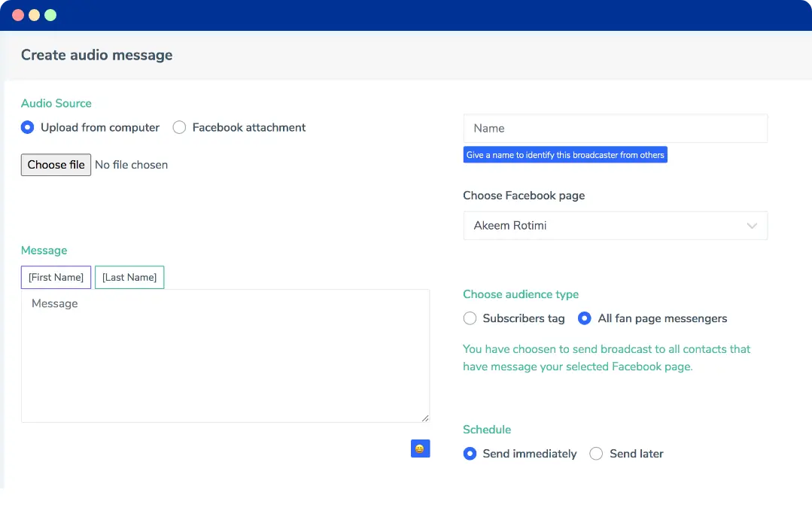The height and width of the screenshot is (523, 812).
Task: Click the message box resize handle
Action: point(425,418)
